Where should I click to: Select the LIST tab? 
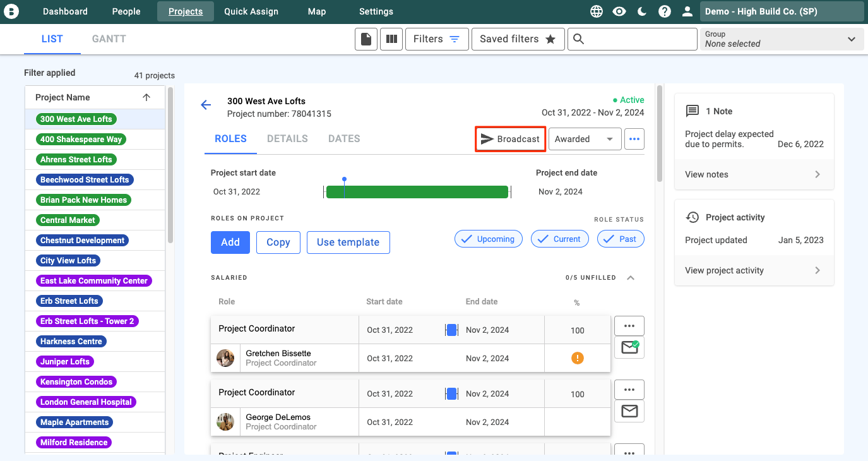(52, 39)
